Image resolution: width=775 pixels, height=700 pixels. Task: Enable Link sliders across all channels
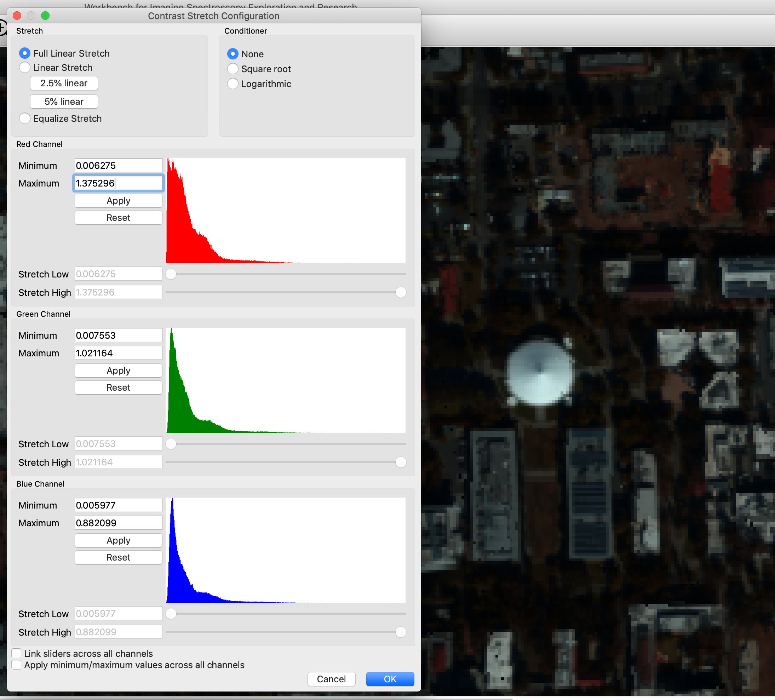point(16,653)
